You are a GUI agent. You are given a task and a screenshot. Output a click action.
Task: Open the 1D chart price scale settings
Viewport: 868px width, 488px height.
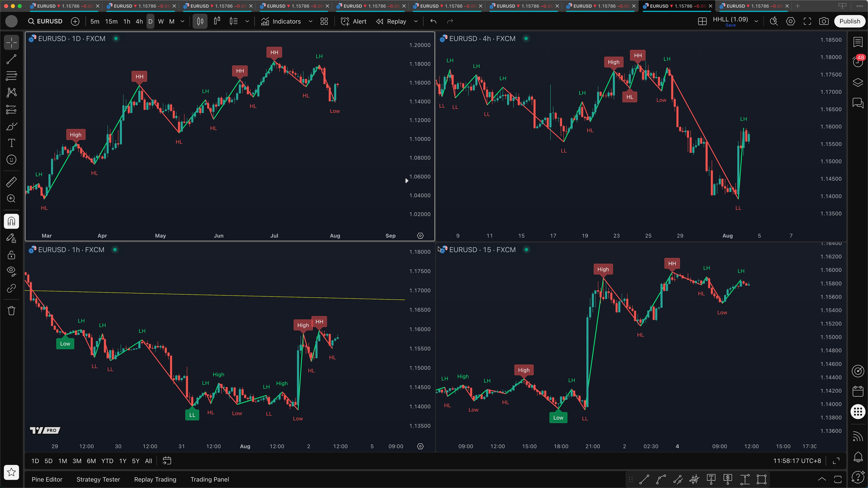(x=420, y=236)
